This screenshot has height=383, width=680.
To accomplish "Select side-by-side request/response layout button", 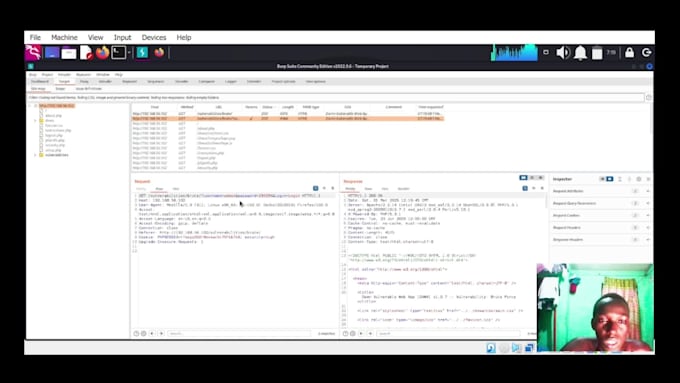I will (523, 178).
